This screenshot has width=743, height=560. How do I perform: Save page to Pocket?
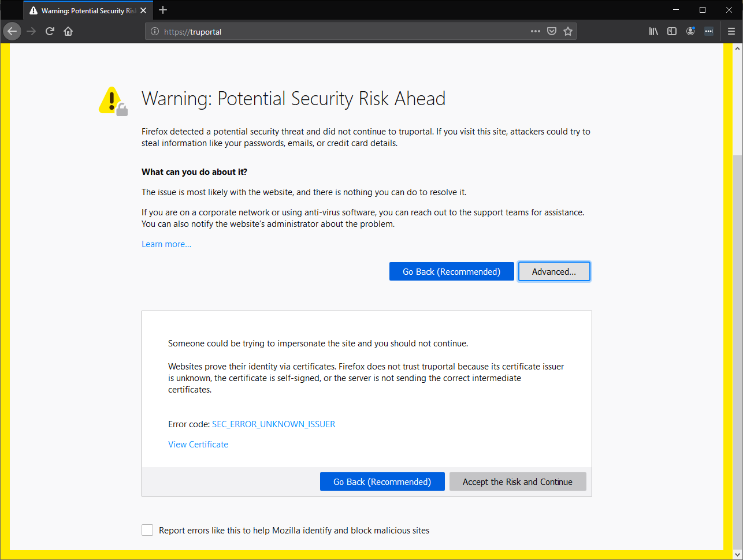(552, 31)
